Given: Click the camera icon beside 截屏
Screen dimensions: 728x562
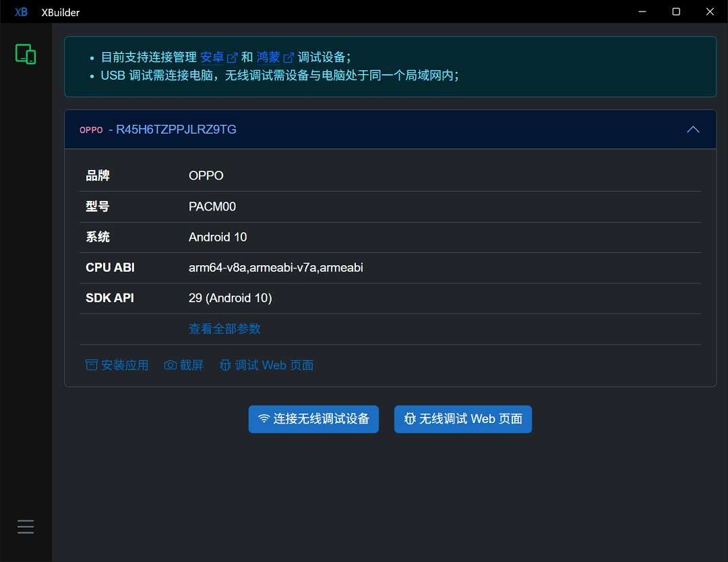Looking at the screenshot, I should 171,365.
